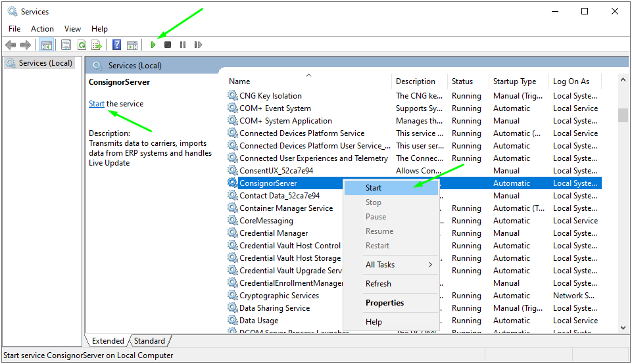Click the green Start Service toolbar button
Screen dimensions: 632x364
153,45
